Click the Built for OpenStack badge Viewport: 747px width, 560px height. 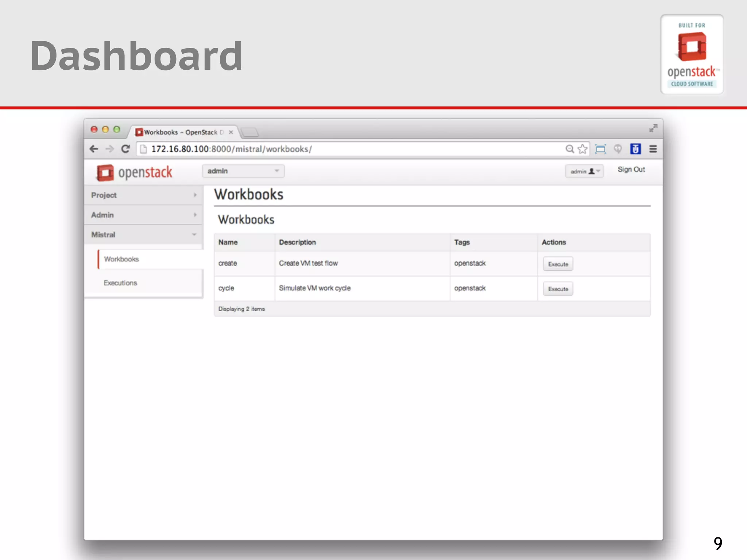[692, 54]
